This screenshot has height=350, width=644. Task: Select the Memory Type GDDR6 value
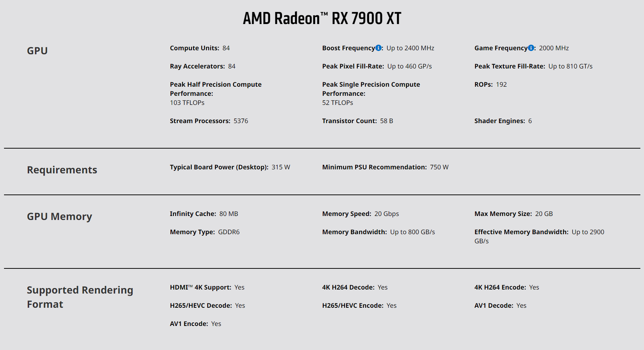(x=229, y=232)
